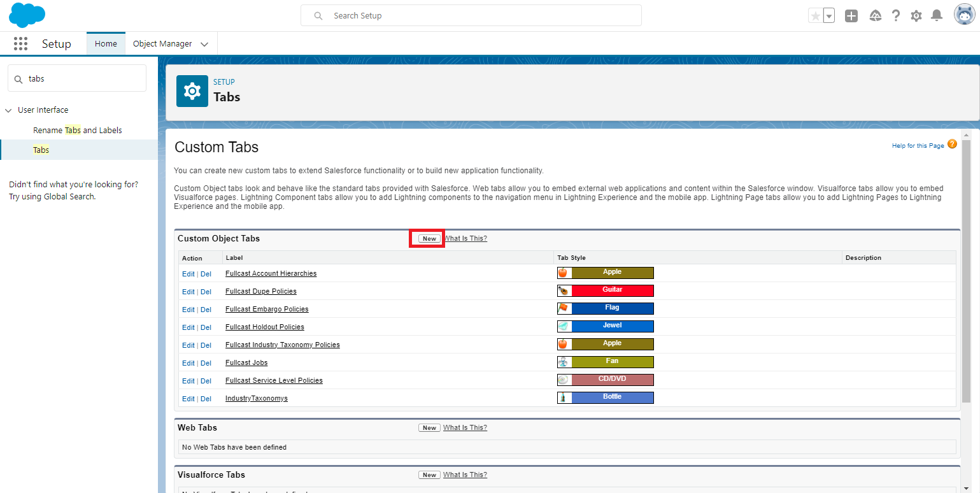Open the Fullcast Holdout Policies label link
The width and height of the screenshot is (980, 493).
click(265, 327)
